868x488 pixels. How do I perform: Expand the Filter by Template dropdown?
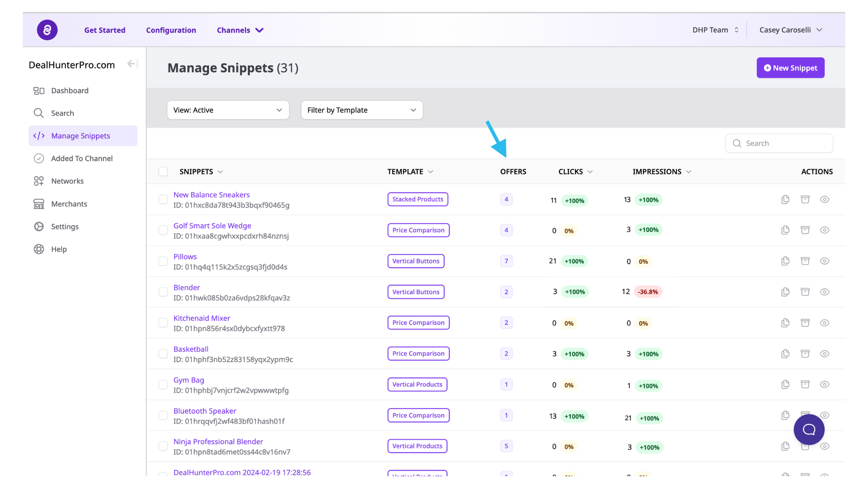[362, 110]
